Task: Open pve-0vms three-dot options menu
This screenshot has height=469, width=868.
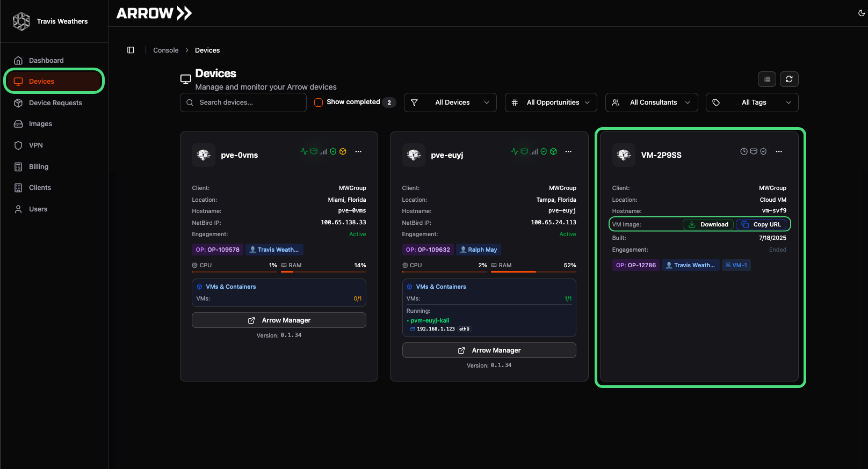Action: pyautogui.click(x=358, y=152)
